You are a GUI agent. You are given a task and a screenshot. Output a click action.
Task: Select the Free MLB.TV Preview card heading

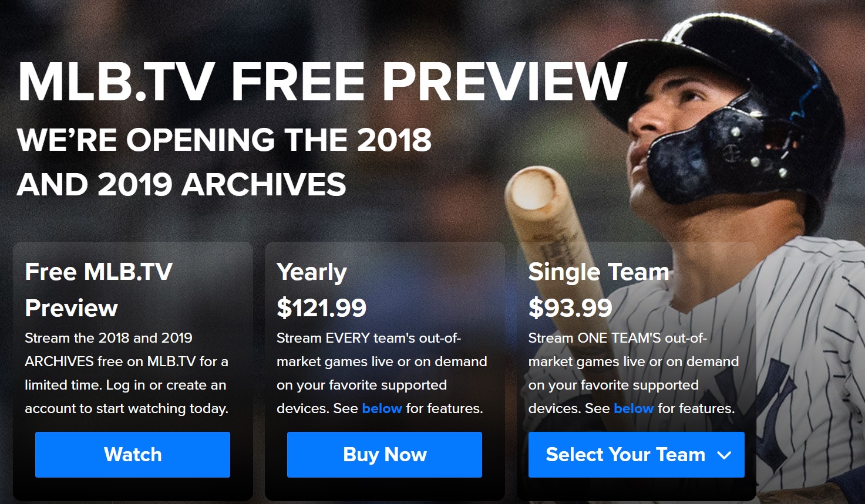99,290
